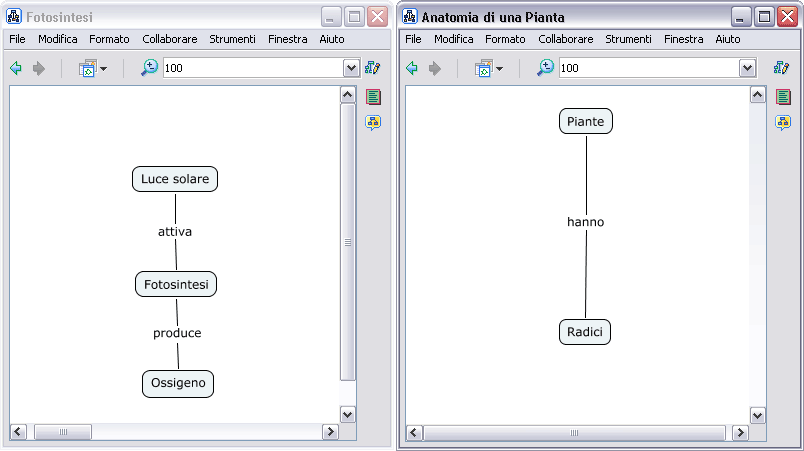Expand the zoom level dropdown in Anatomia window
The image size is (804, 451).
point(747,68)
